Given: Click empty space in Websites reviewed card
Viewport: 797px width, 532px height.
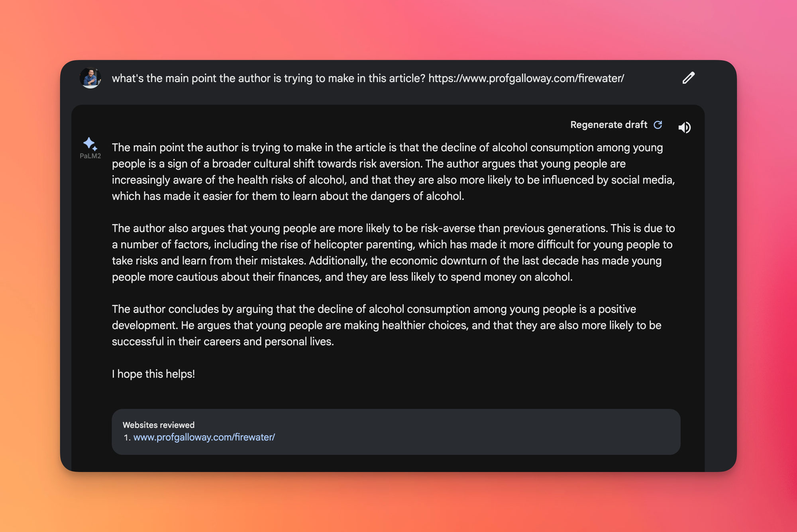Looking at the screenshot, I should 478,432.
